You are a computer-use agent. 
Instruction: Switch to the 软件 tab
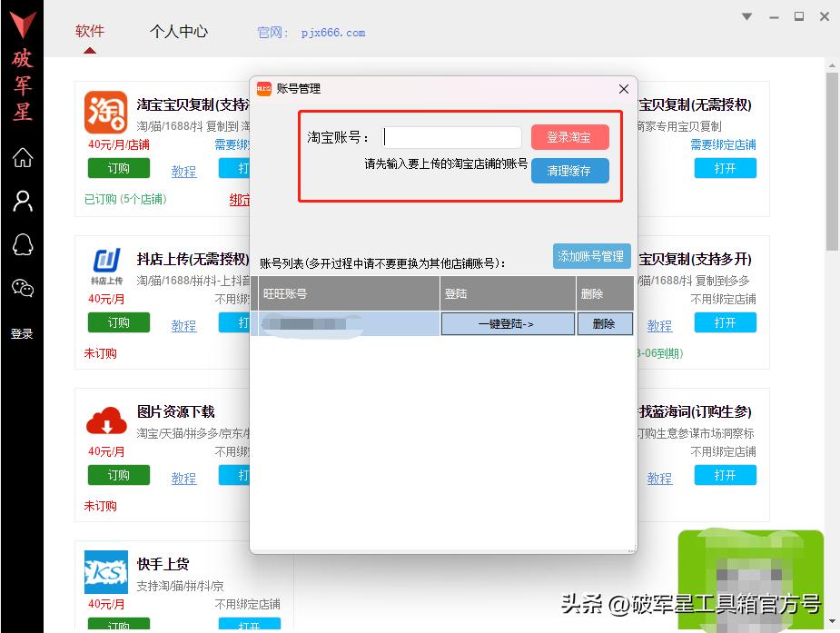tap(88, 30)
